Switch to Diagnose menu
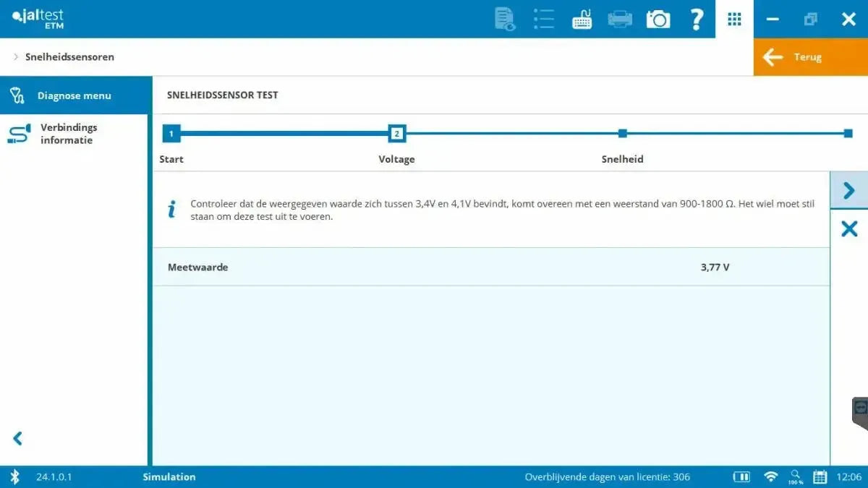 point(72,95)
